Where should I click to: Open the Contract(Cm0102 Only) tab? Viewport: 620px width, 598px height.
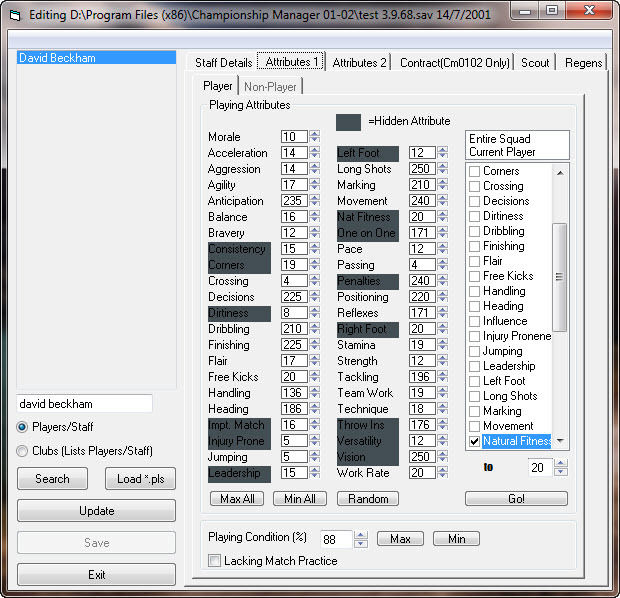point(454,63)
